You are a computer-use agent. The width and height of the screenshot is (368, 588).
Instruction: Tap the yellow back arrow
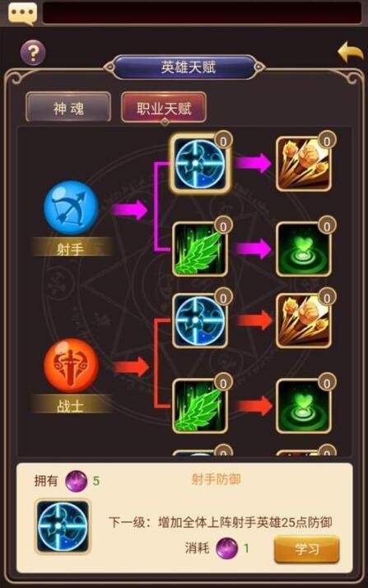351,52
